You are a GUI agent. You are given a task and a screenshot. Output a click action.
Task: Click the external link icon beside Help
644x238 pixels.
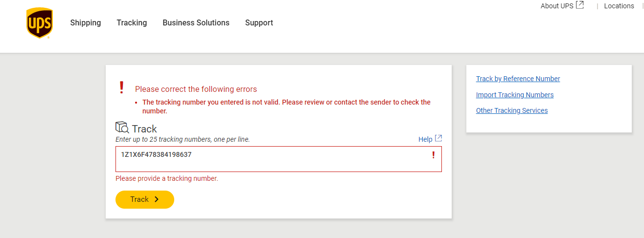click(438, 138)
